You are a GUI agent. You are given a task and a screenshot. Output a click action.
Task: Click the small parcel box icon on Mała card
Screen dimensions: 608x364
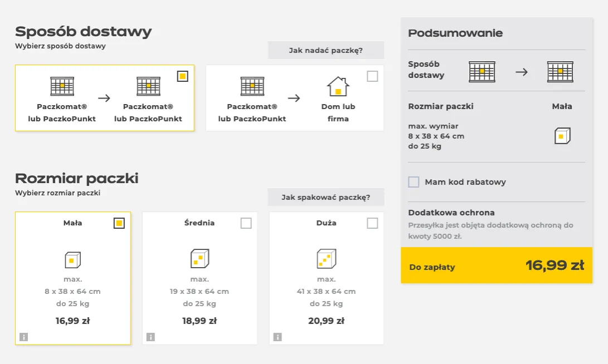[x=72, y=259]
